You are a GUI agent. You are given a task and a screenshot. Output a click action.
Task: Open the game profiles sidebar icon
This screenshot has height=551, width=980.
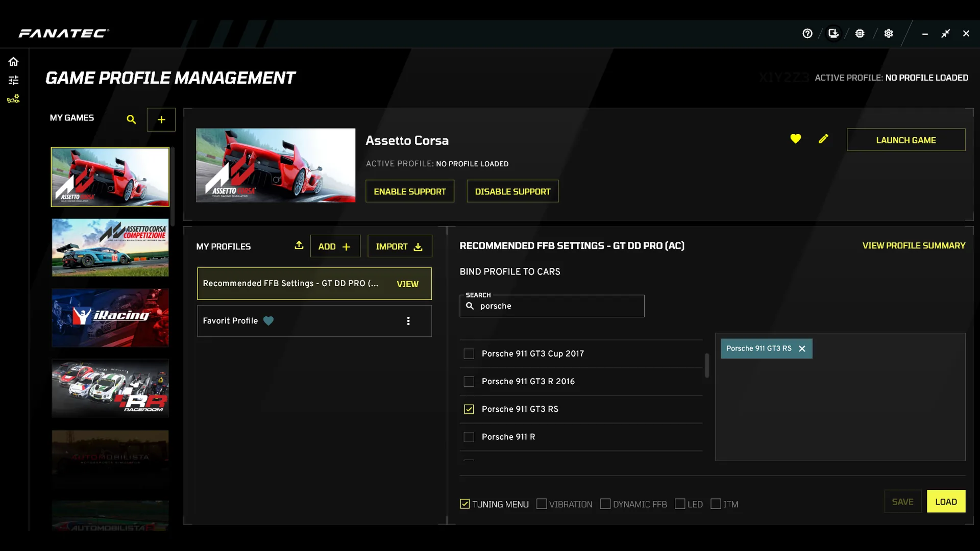click(13, 98)
